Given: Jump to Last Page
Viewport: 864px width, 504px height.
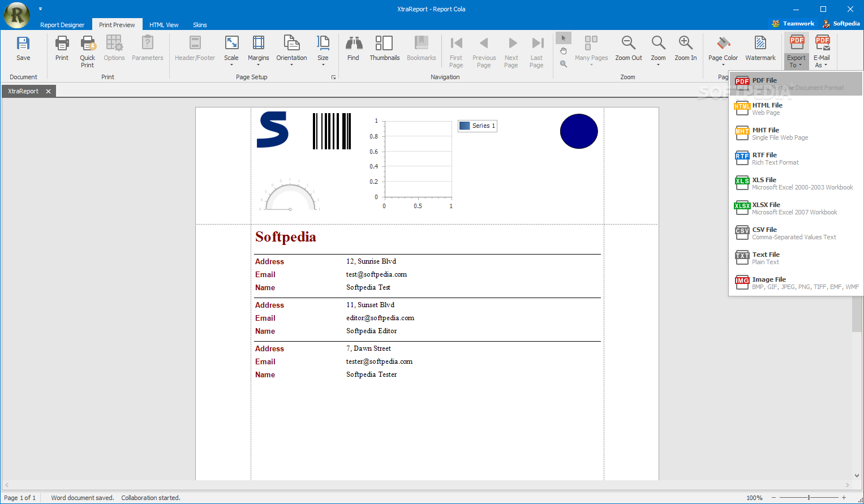Looking at the screenshot, I should coord(537,52).
